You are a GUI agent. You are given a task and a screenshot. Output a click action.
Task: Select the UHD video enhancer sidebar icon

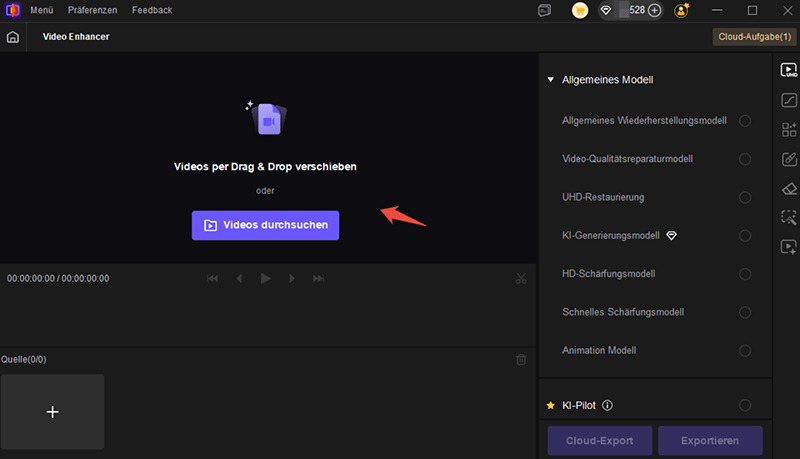tap(789, 70)
